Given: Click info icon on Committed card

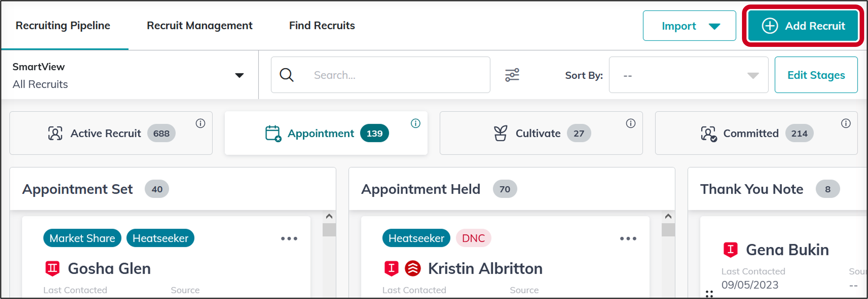Looking at the screenshot, I should (x=845, y=124).
